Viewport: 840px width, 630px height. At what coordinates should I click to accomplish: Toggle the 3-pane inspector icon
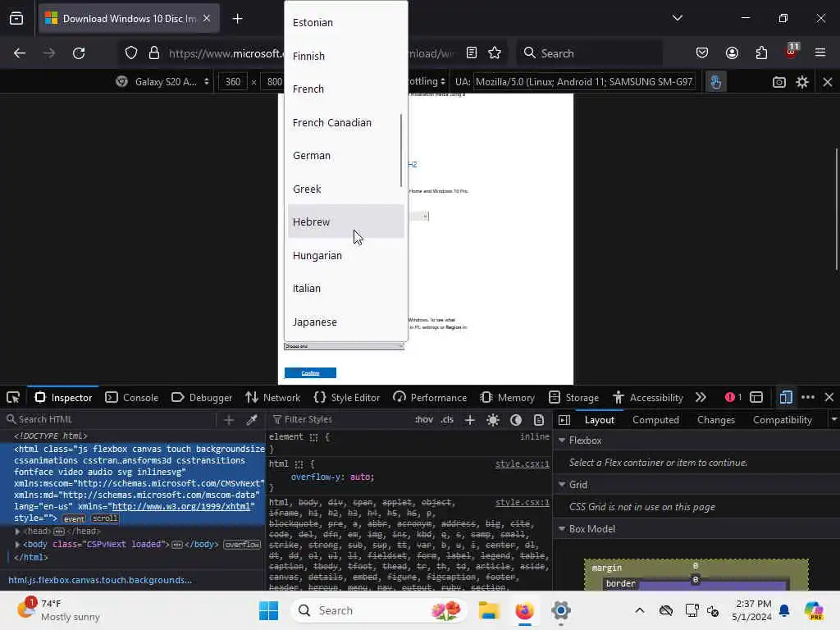tap(564, 420)
